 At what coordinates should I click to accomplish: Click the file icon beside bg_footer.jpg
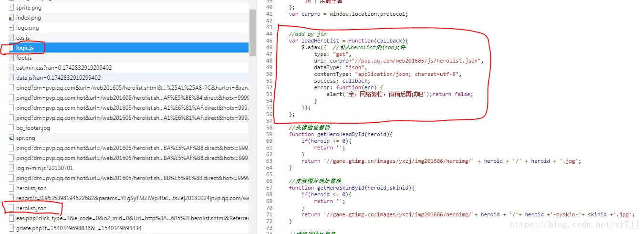click(x=11, y=128)
